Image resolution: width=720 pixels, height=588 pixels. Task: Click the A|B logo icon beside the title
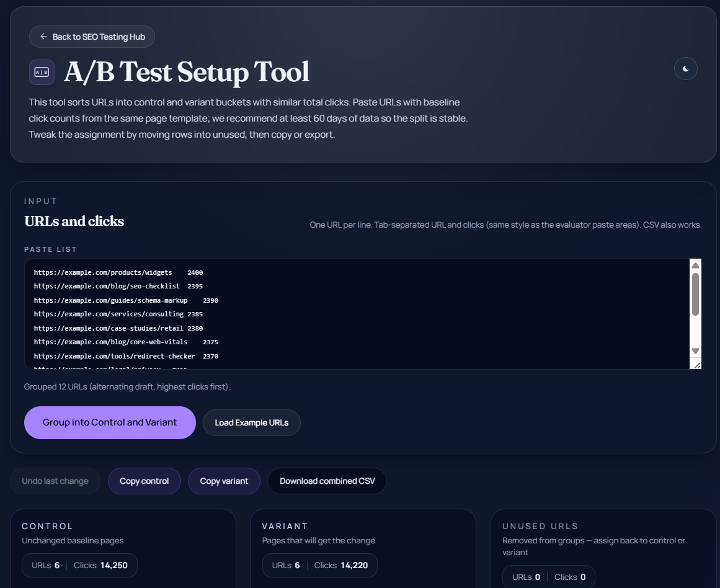tap(42, 72)
